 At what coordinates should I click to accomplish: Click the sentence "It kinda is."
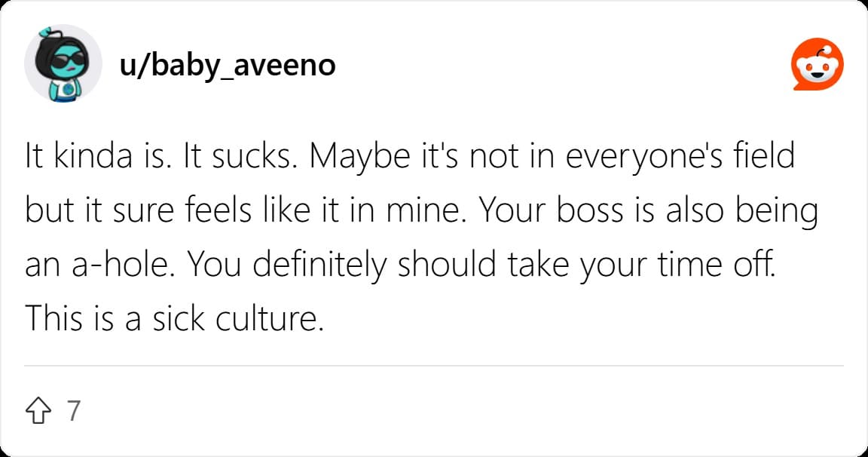pyautogui.click(x=97, y=156)
